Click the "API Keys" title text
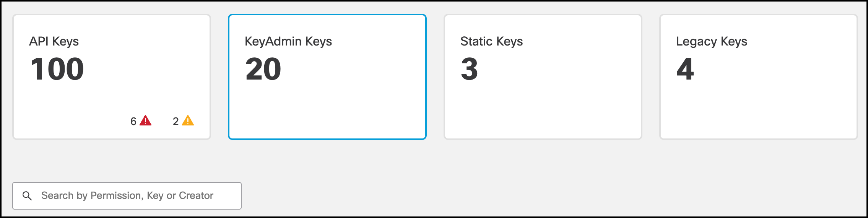The image size is (868, 218). [x=54, y=41]
